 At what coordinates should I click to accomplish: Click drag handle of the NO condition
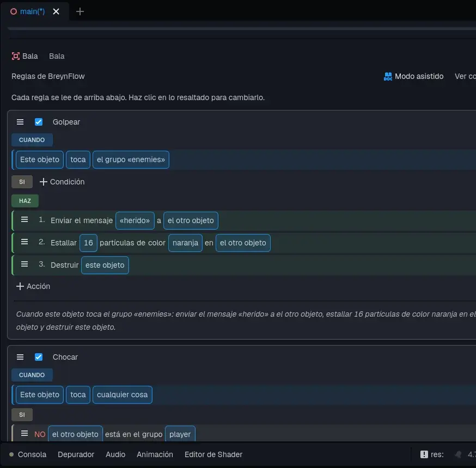25,433
